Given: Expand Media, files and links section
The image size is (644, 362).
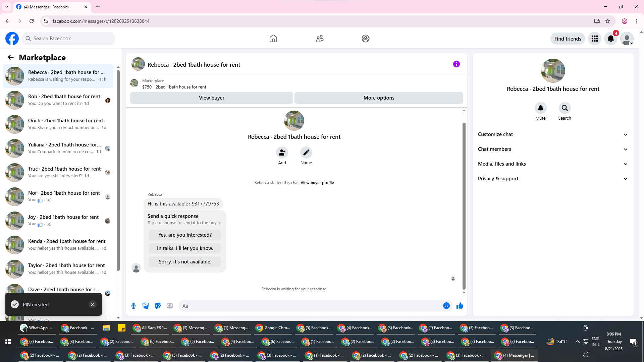Looking at the screenshot, I should coord(553,164).
